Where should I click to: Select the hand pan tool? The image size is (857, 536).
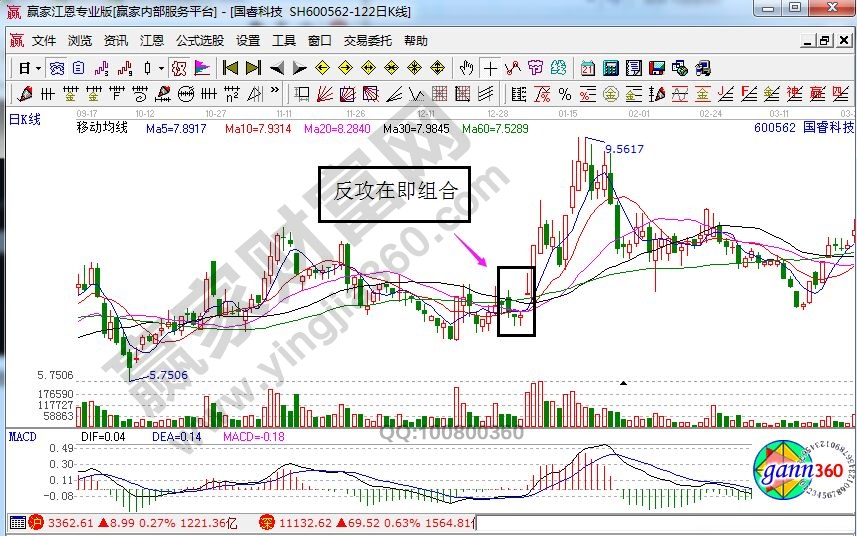coord(466,68)
